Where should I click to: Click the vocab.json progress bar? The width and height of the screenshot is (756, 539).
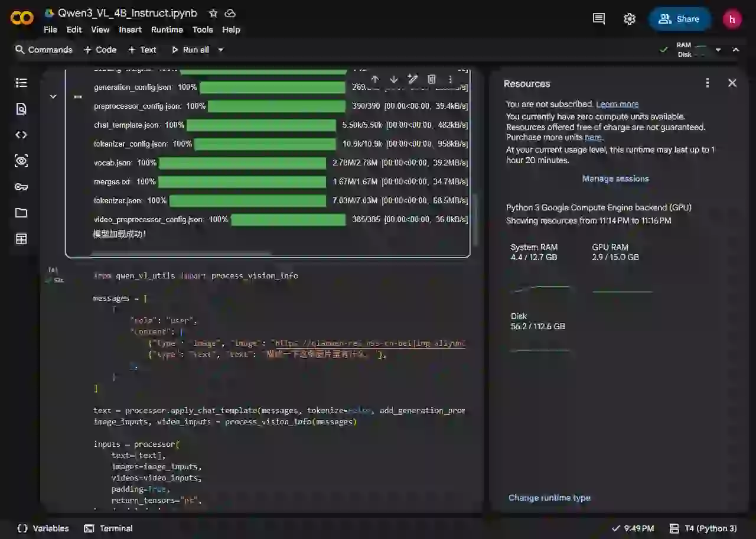243,163
